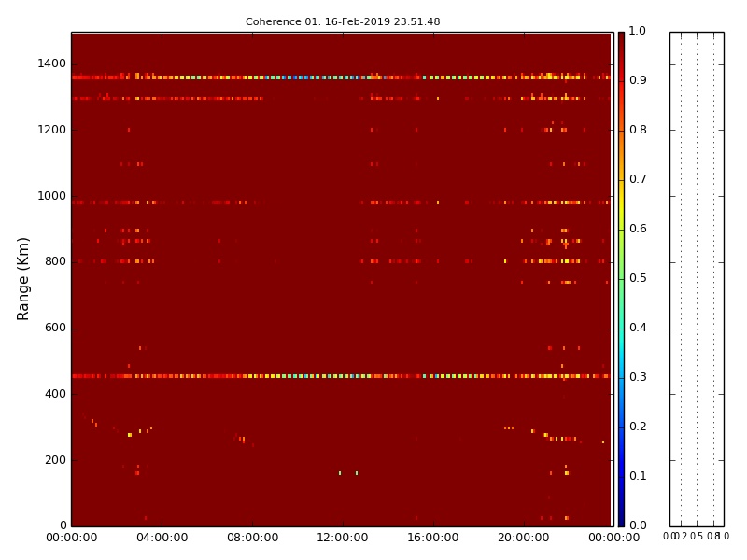Click the green middle of the colorbar
The image size is (747, 560).
click(x=621, y=279)
